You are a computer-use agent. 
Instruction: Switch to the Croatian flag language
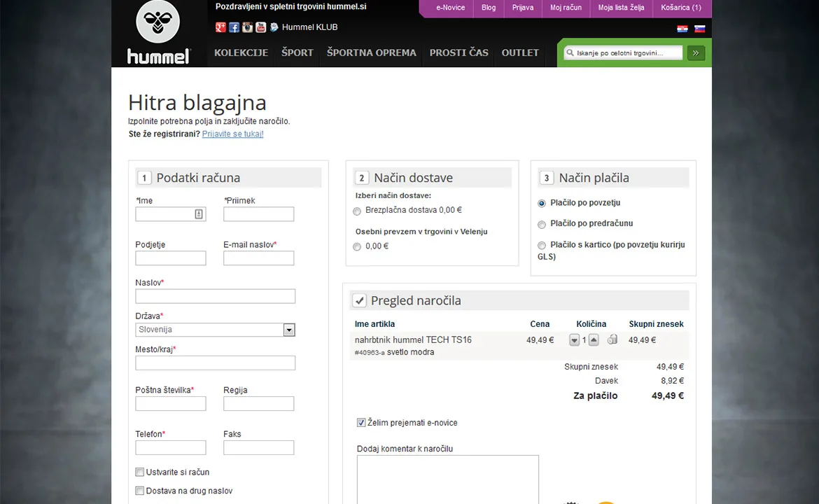tap(682, 29)
